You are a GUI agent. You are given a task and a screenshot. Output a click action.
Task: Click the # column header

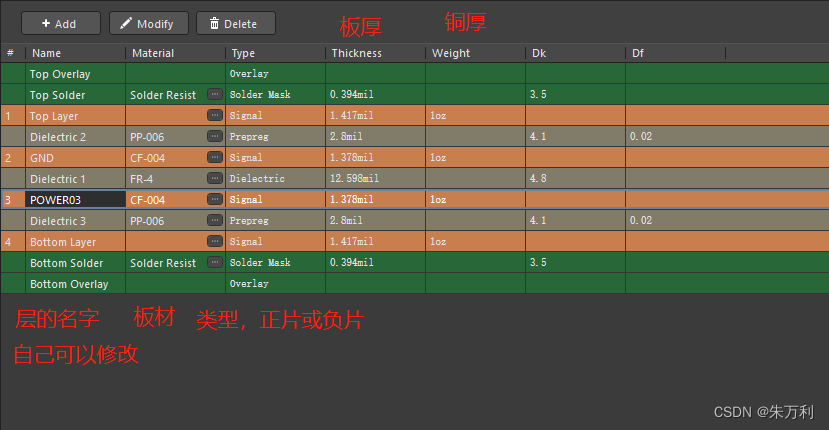[x=13, y=53]
